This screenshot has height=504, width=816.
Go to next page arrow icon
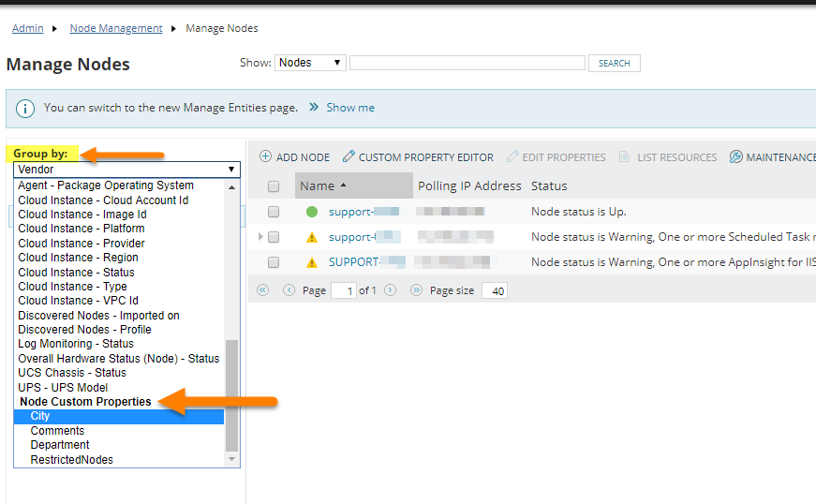pyautogui.click(x=391, y=290)
